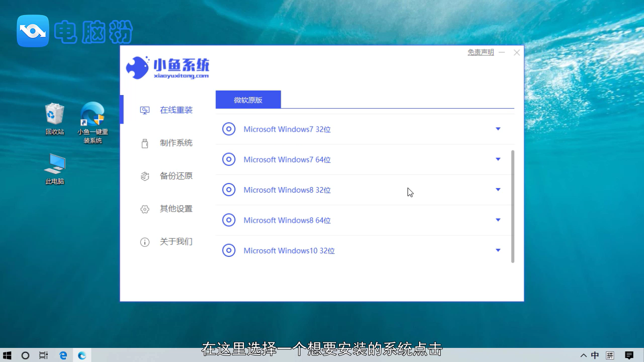This screenshot has height=362, width=644.
Task: Click the 制作系统 USB drive icon
Action: 145,143
